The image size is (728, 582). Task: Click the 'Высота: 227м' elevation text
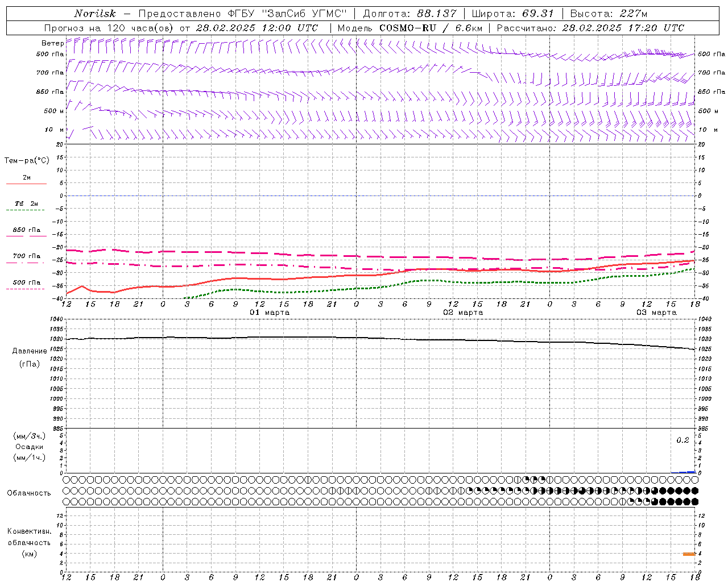tap(609, 14)
